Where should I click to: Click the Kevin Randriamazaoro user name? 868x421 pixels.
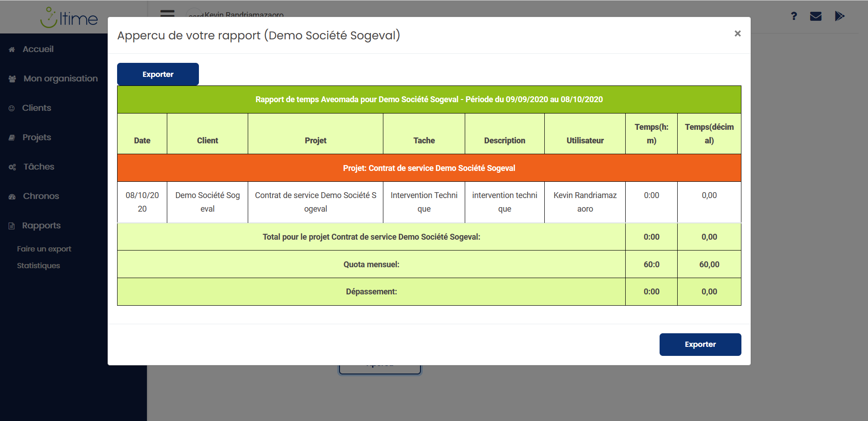click(x=244, y=14)
